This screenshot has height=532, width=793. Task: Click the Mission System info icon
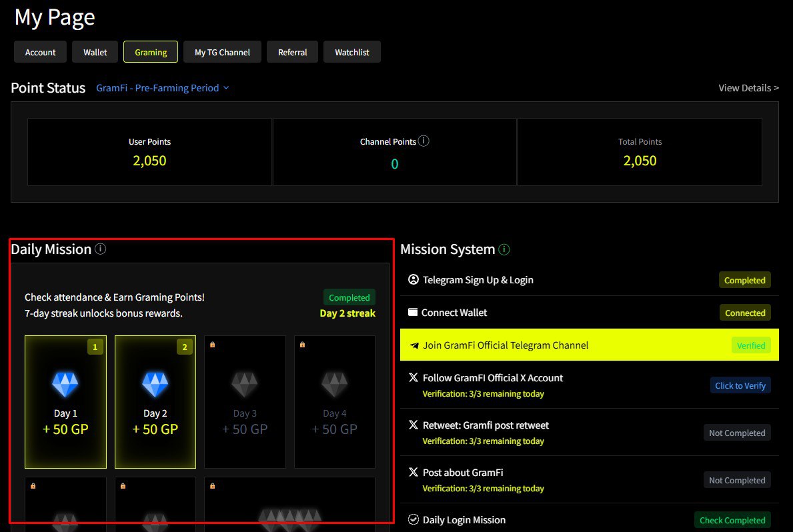coord(504,249)
